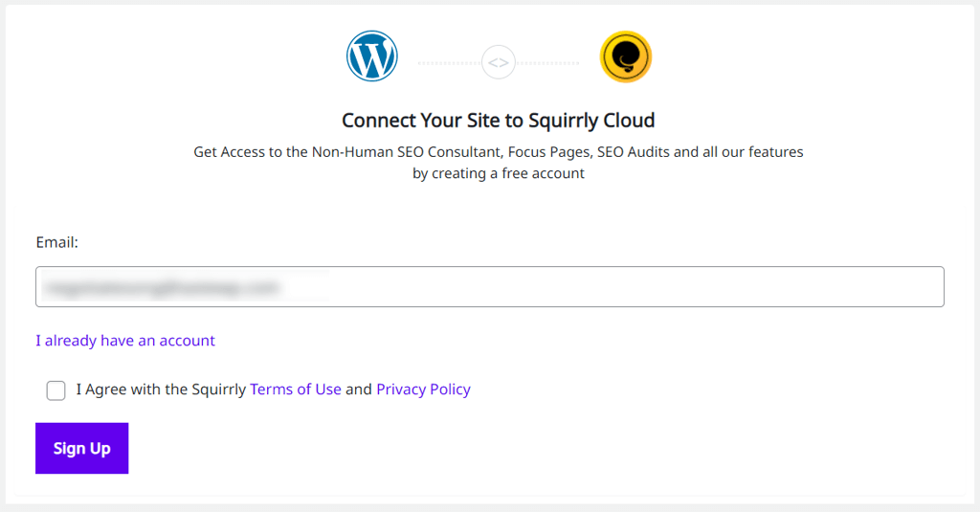Click dotted connector line beside Squirrly logo

pos(547,63)
